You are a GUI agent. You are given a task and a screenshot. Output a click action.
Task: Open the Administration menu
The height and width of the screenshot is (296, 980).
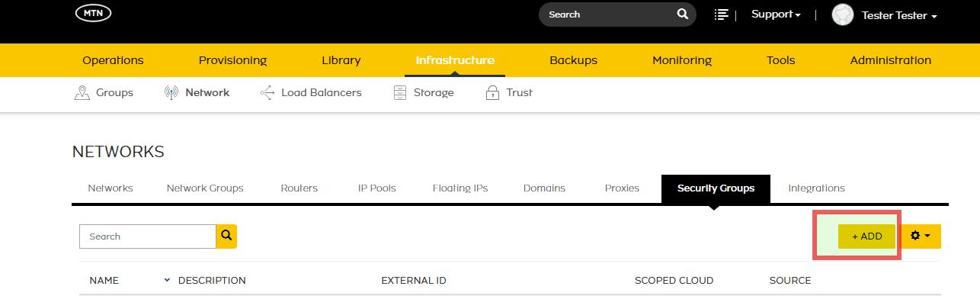coord(890,60)
